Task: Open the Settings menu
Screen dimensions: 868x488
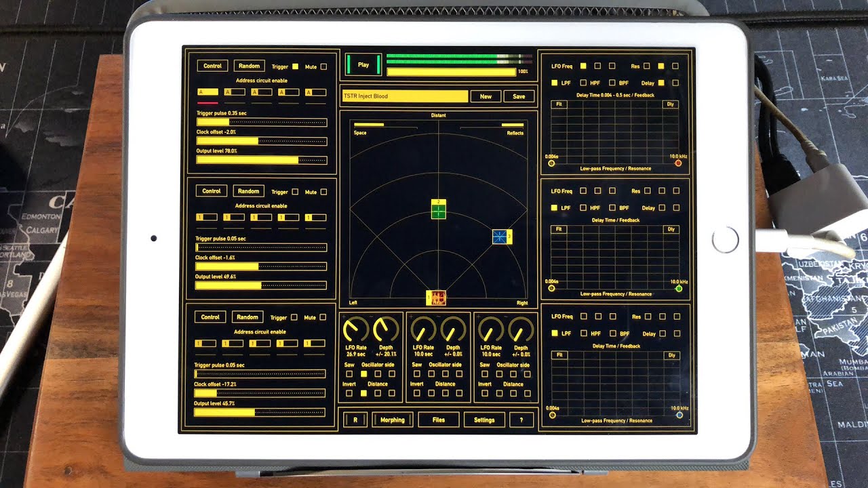Action: click(484, 420)
